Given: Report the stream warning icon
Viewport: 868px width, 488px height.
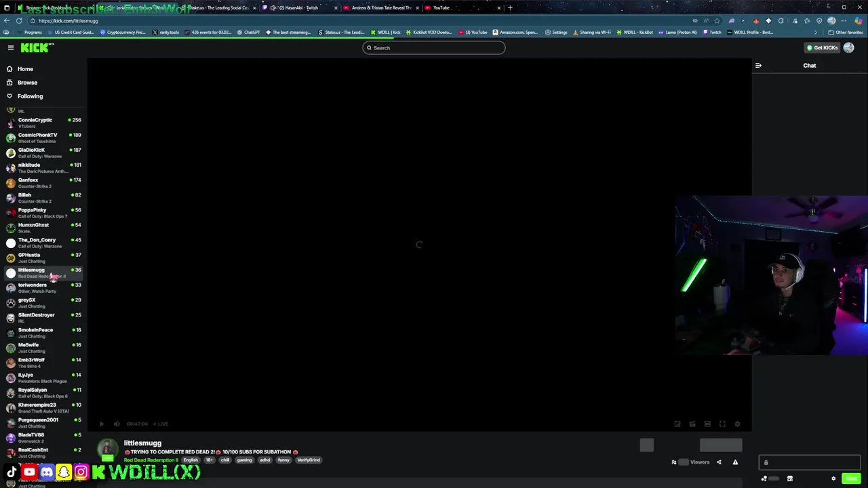Looking at the screenshot, I should pos(735,462).
